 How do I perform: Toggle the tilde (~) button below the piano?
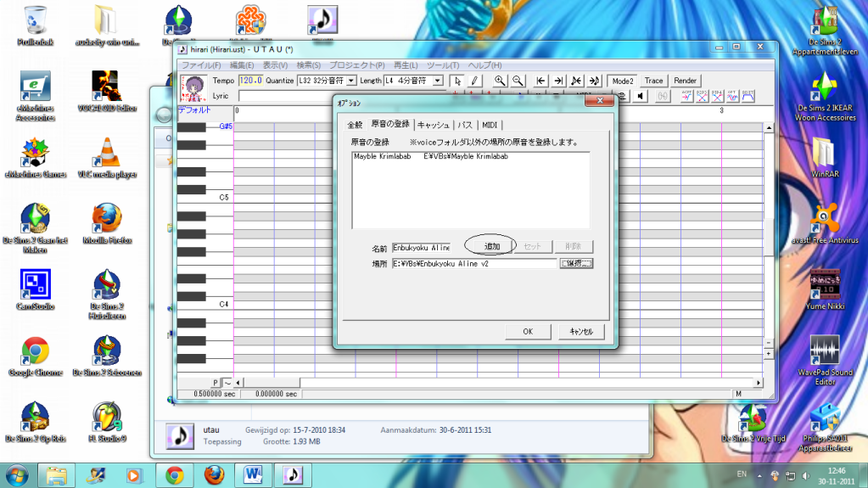(x=227, y=383)
